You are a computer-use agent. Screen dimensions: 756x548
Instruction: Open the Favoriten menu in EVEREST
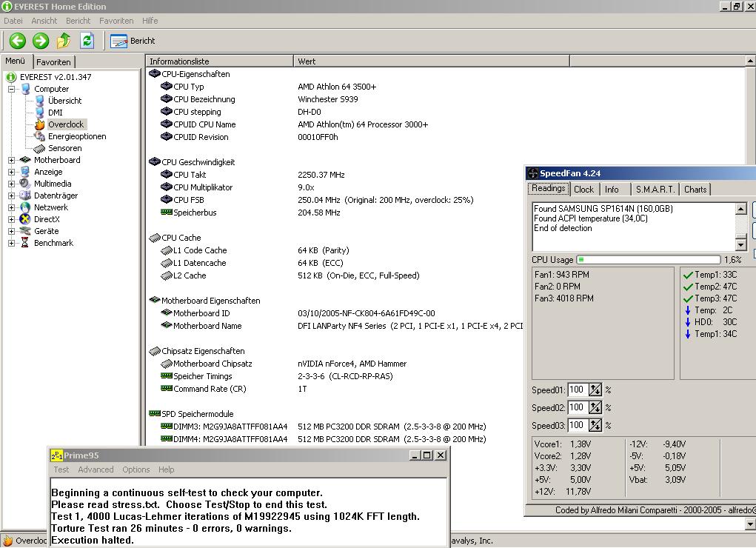click(116, 21)
